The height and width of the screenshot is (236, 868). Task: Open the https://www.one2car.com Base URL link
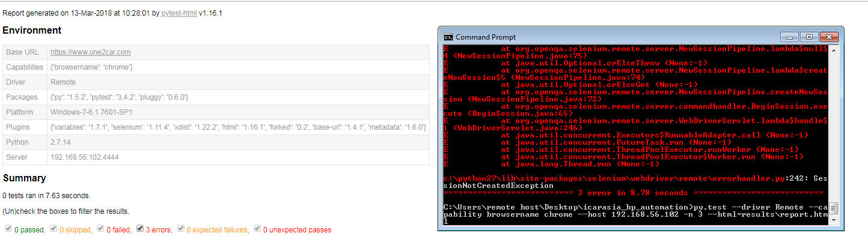(90, 52)
